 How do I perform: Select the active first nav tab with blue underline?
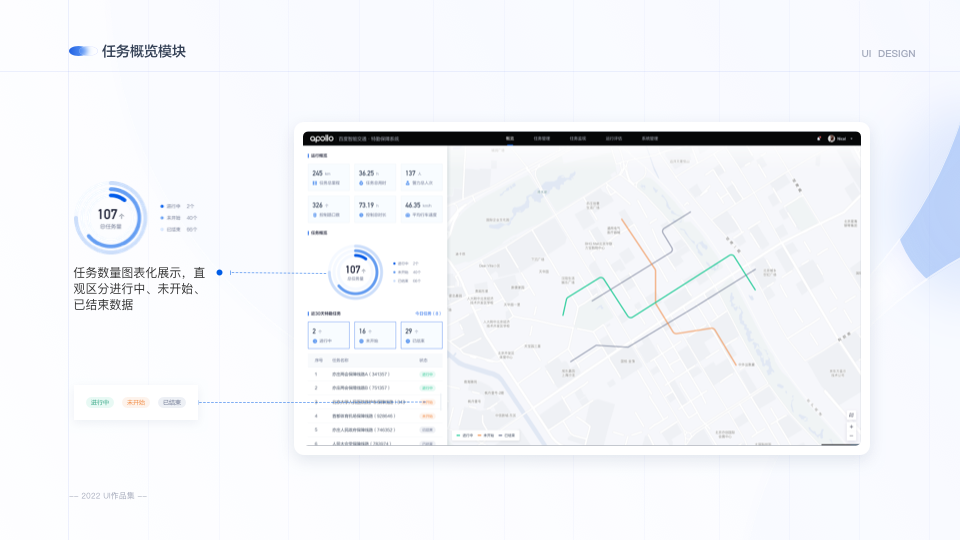pos(509,139)
